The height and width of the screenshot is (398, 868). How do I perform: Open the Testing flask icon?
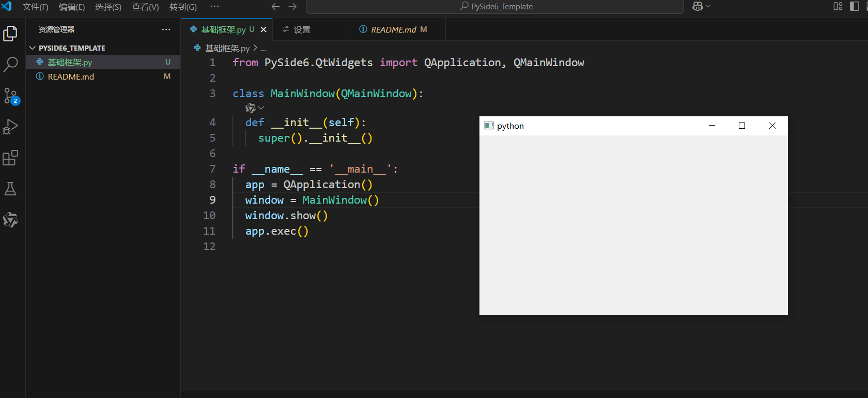pyautogui.click(x=10, y=189)
